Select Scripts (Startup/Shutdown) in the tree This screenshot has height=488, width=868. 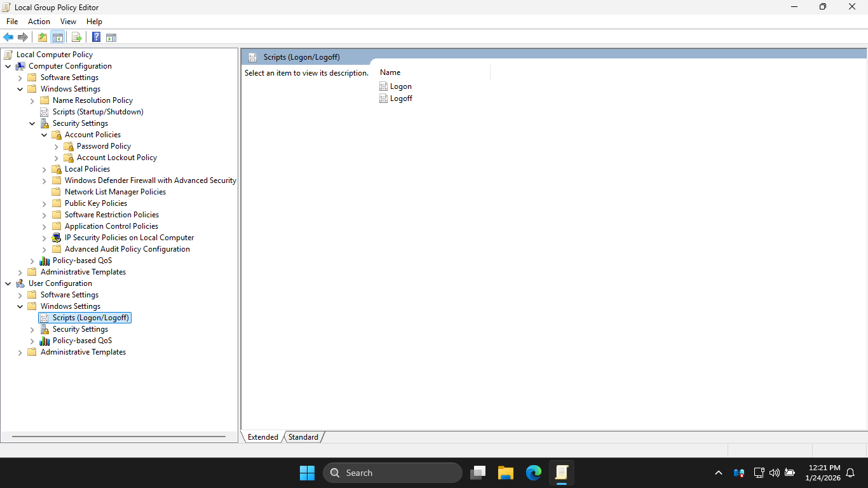(x=98, y=112)
